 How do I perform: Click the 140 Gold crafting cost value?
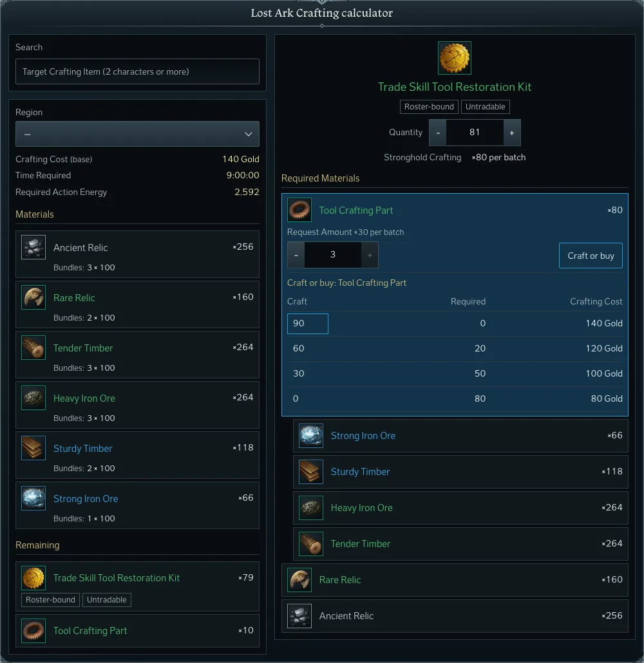(x=241, y=159)
